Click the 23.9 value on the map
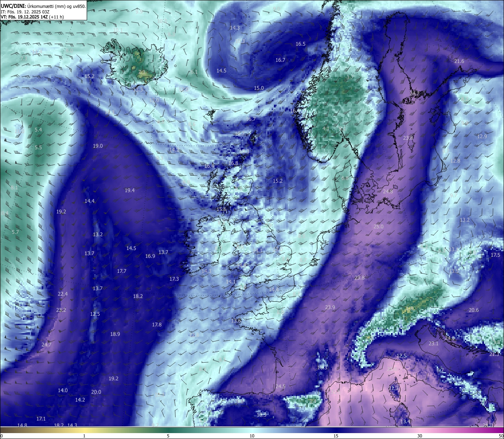This screenshot has width=504, height=439. click(x=330, y=307)
